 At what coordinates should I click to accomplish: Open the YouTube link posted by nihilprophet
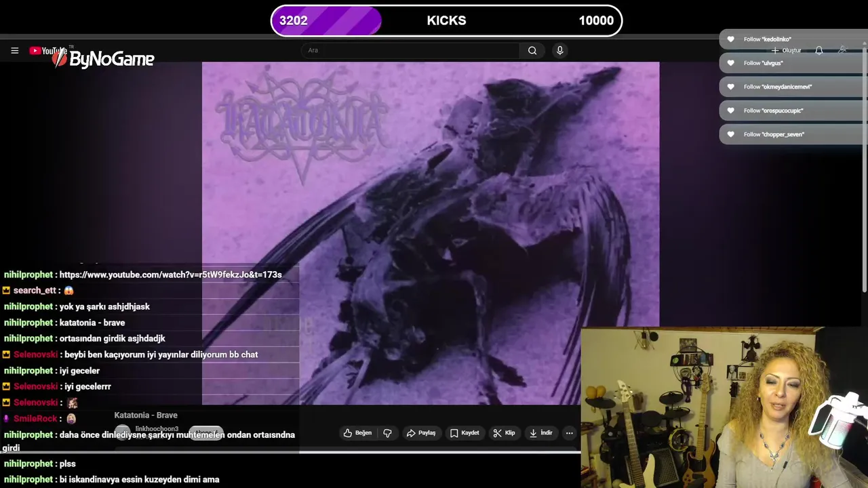coord(170,274)
